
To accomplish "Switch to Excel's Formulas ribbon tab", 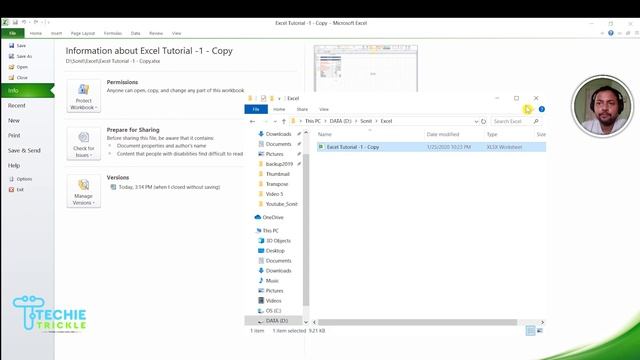I will pyautogui.click(x=113, y=33).
